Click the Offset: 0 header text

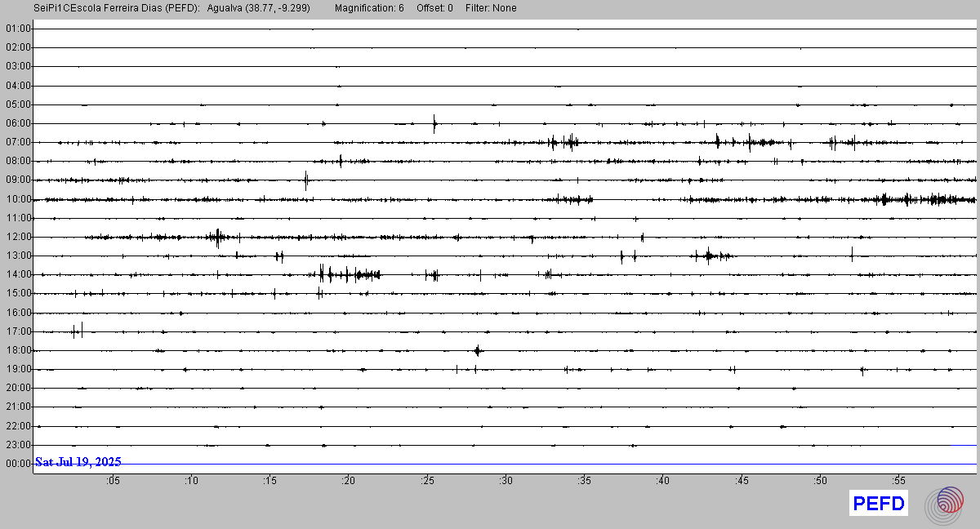point(434,8)
